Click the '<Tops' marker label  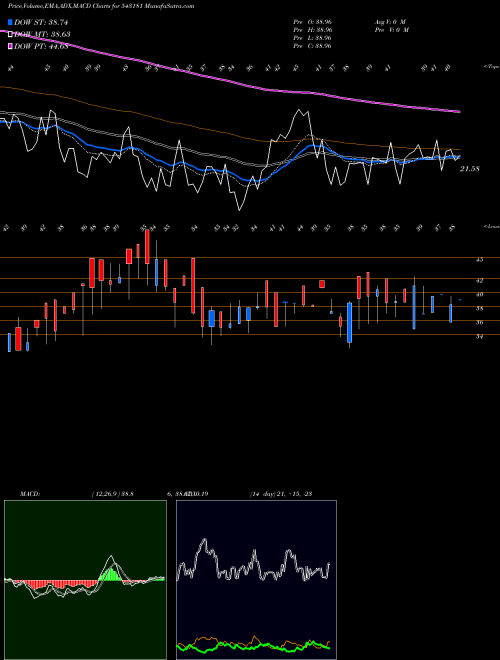click(x=492, y=67)
